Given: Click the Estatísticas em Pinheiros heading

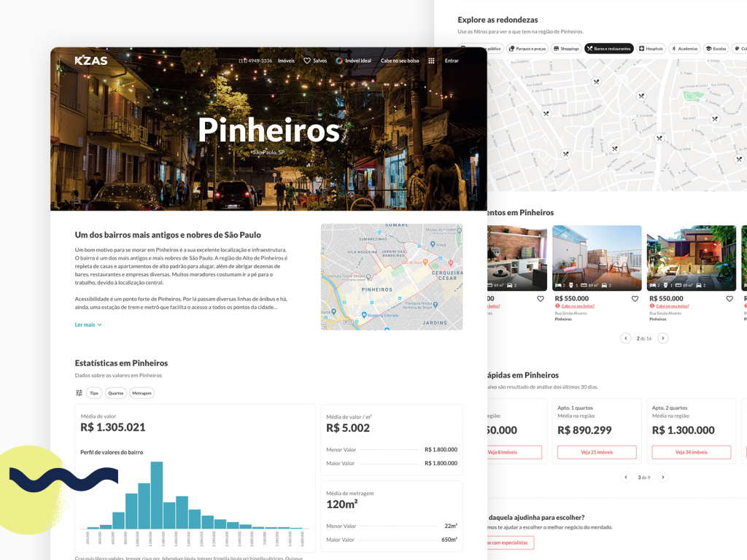Looking at the screenshot, I should pyautogui.click(x=122, y=363).
